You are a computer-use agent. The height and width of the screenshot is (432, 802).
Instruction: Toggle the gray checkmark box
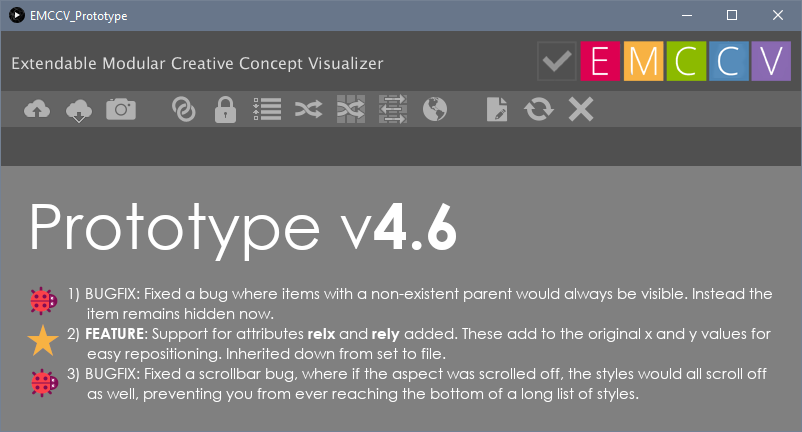[557, 61]
